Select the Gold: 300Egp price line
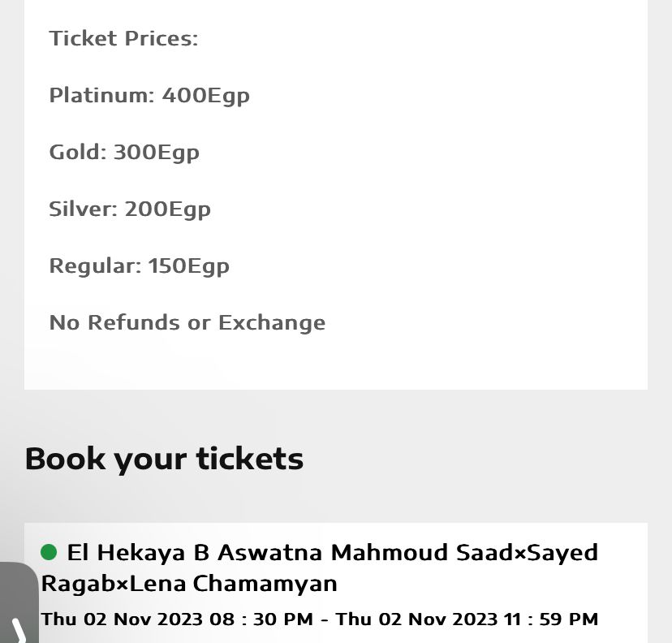Viewport: 672px width, 643px height. pos(124,152)
